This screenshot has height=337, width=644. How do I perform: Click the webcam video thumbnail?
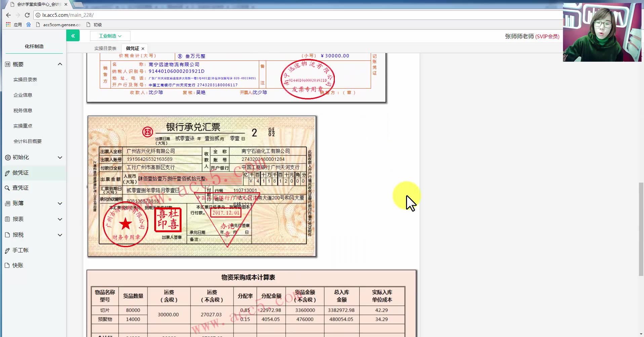602,32
